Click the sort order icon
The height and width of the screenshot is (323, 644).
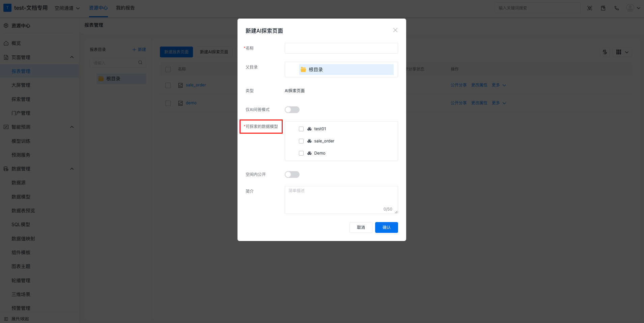[605, 52]
